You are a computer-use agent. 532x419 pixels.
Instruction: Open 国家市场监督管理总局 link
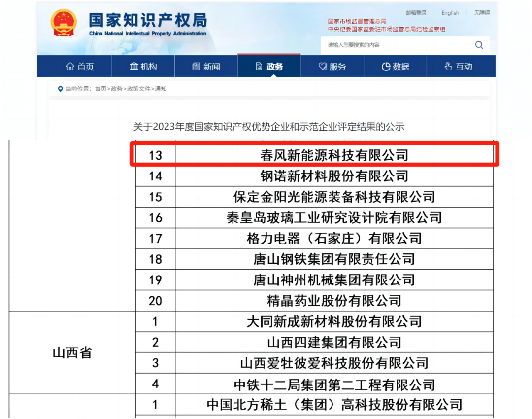click(357, 22)
